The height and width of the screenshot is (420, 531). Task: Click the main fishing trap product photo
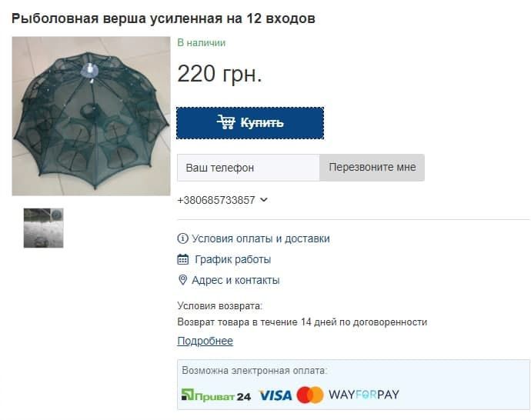91,116
